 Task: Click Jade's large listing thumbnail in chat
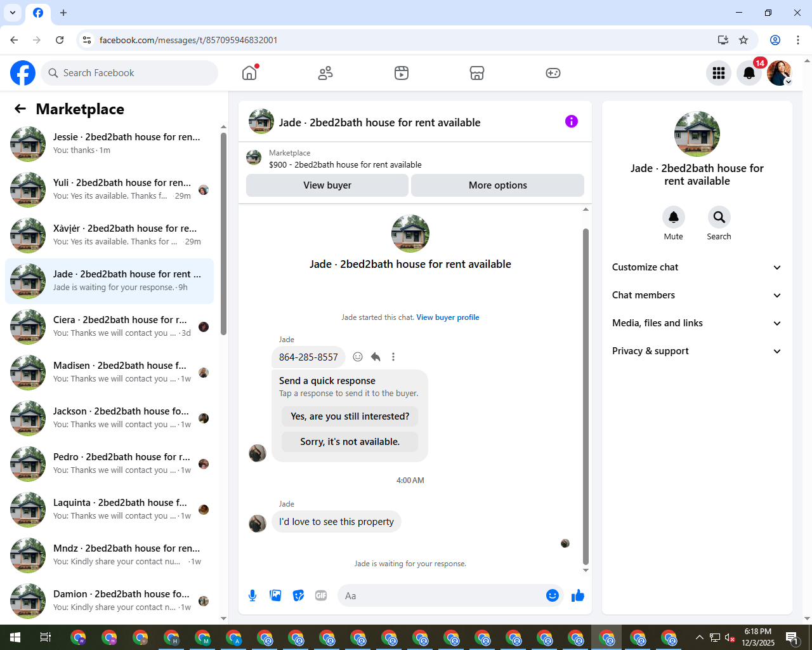click(x=410, y=234)
